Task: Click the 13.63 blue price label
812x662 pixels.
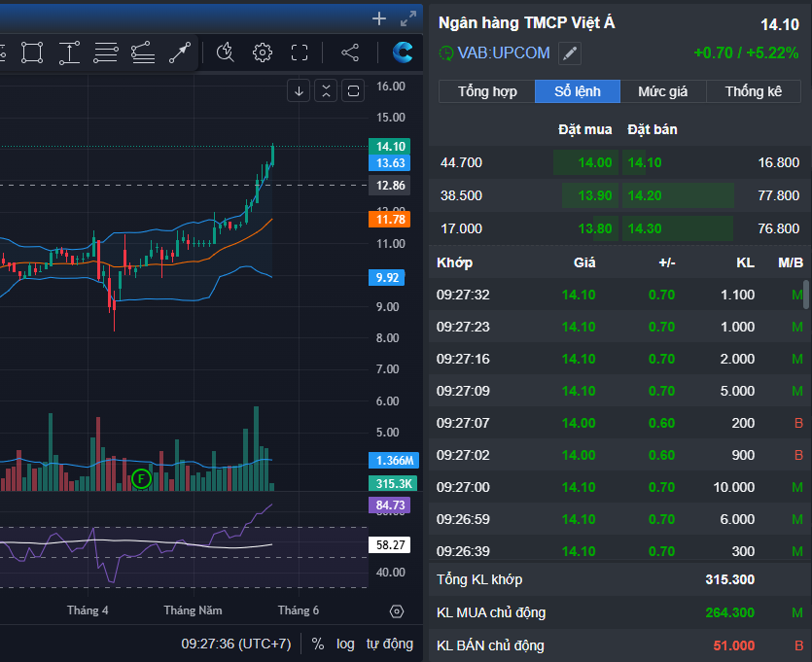Action: click(x=390, y=163)
